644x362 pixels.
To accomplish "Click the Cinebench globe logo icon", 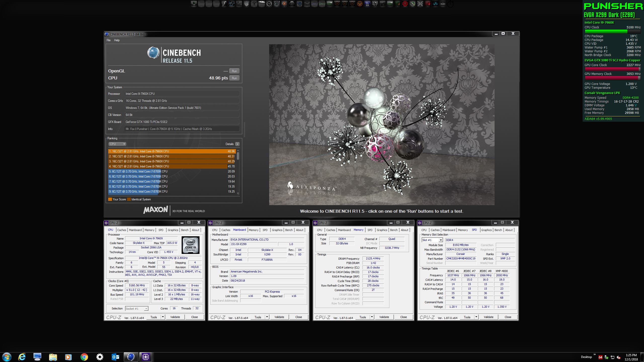I will coord(153,53).
